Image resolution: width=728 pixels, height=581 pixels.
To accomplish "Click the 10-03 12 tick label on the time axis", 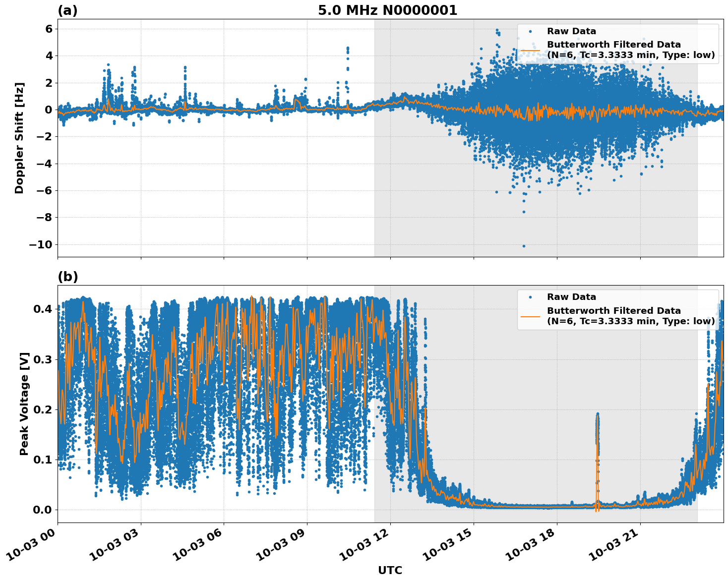I will coord(364,544).
